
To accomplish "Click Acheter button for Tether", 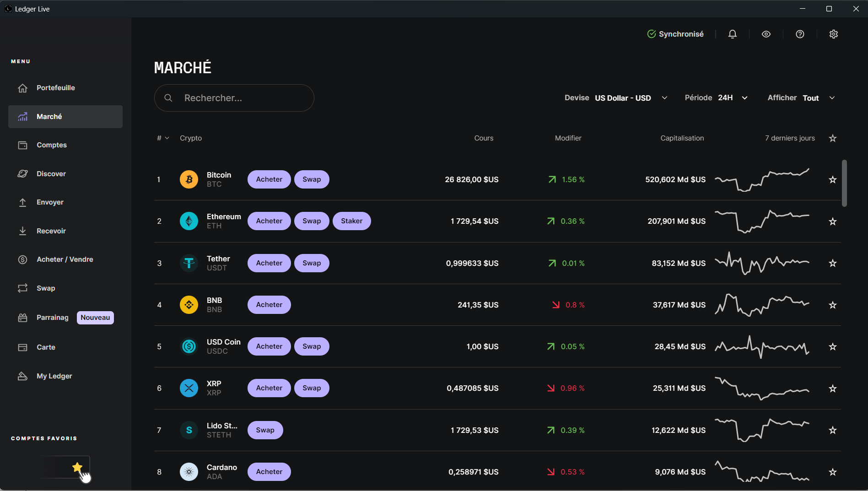I will click(x=269, y=263).
